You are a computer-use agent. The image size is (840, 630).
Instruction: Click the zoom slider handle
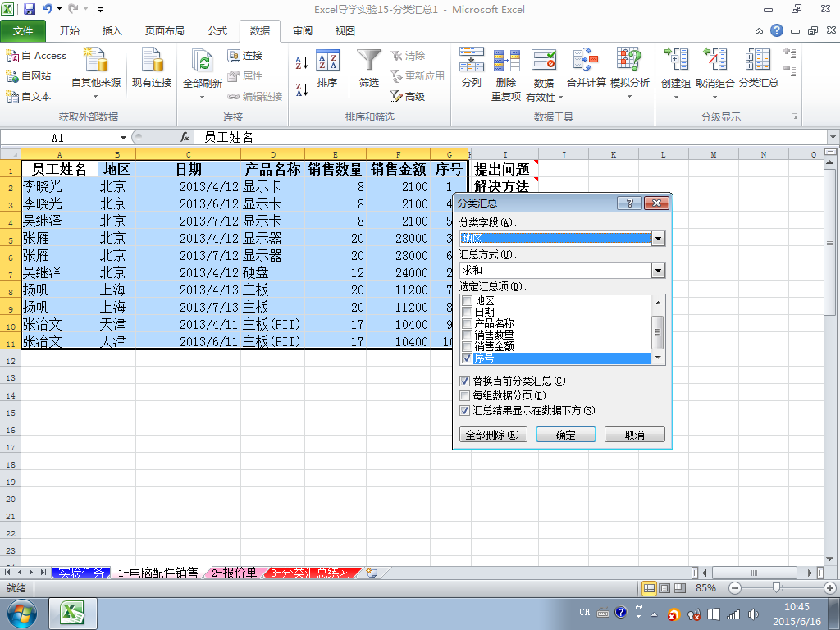tap(776, 587)
